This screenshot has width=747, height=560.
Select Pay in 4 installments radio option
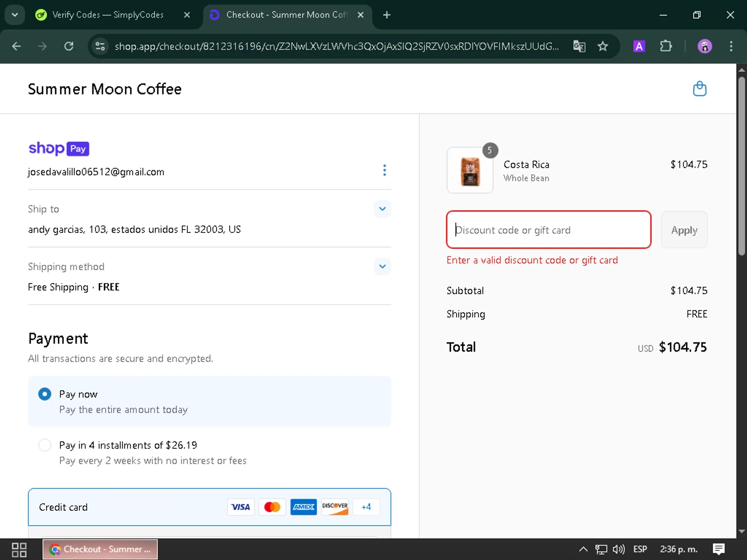[45, 445]
